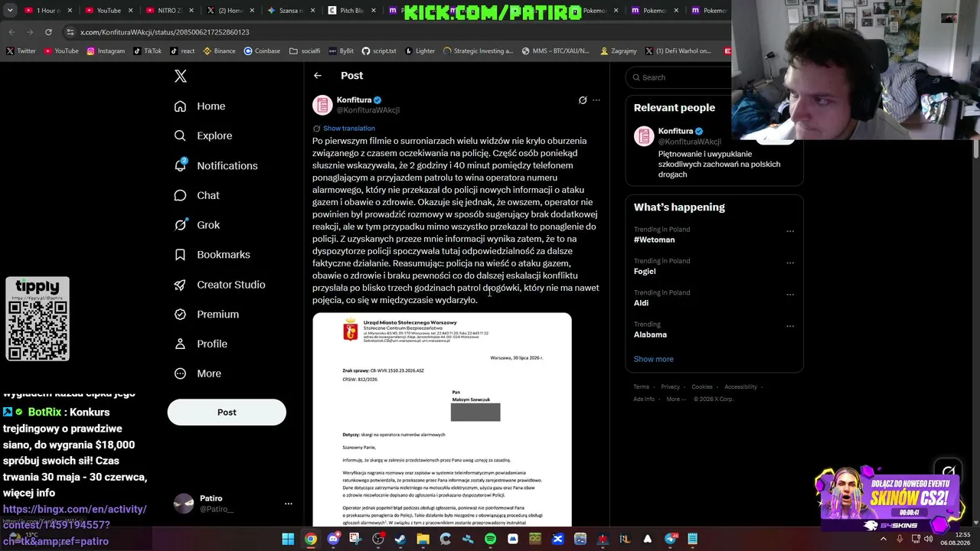
Task: Open more options for Aldi trend
Action: pos(790,294)
